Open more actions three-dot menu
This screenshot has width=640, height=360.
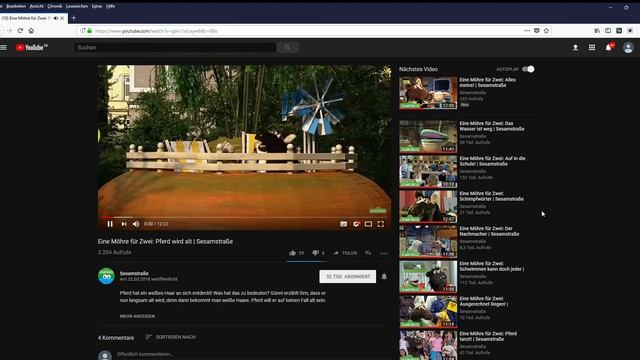click(384, 253)
